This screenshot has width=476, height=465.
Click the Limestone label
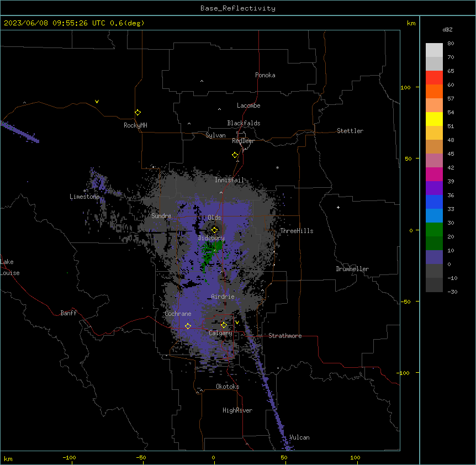tap(84, 197)
